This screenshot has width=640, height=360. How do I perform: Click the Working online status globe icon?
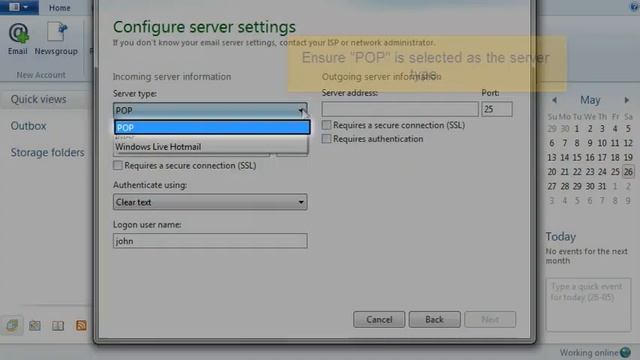625,352
